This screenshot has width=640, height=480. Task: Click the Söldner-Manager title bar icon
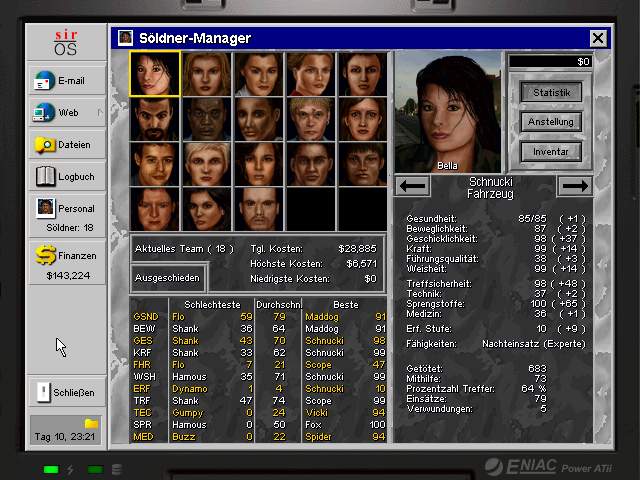[x=125, y=38]
